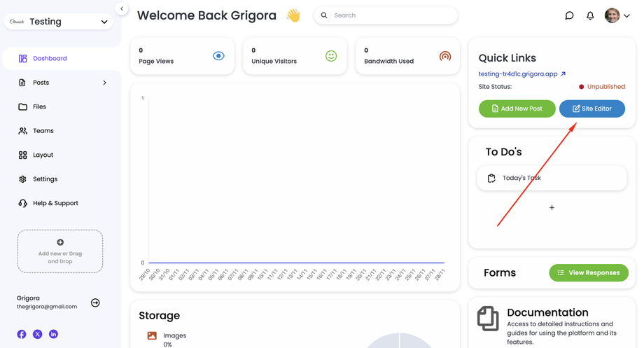Go to Files in the sidebar

click(39, 107)
